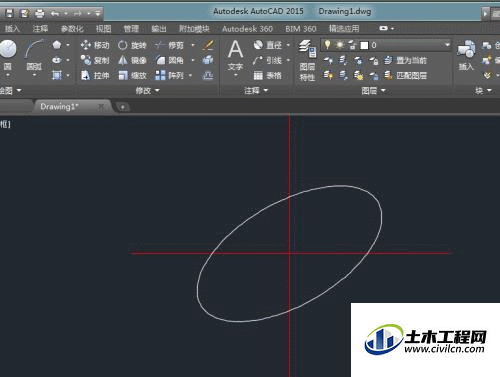Click the Array (阵列) tool
Viewport: 500px width, 377px height.
pos(169,75)
